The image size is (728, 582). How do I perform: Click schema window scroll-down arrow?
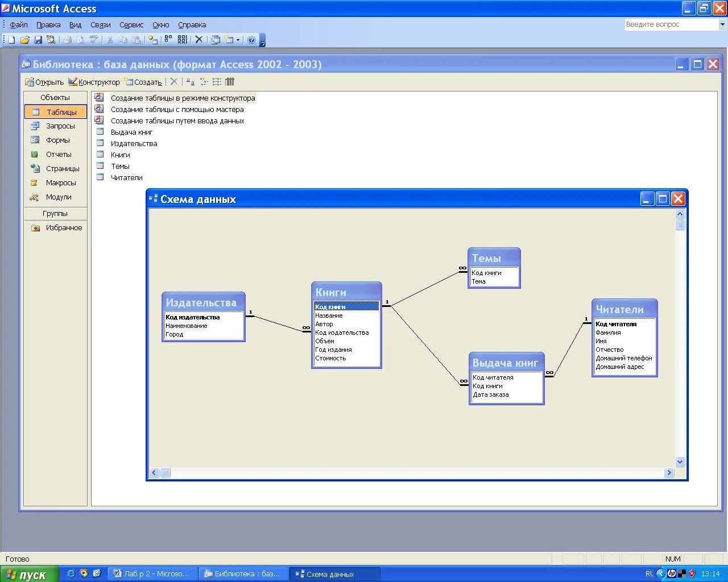(x=680, y=462)
